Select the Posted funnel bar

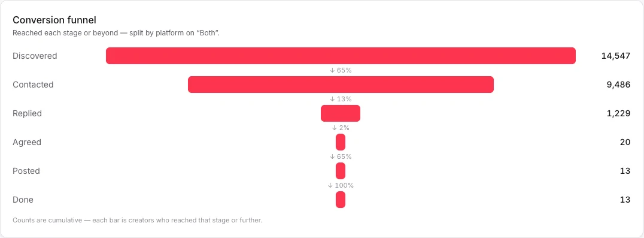point(341,171)
